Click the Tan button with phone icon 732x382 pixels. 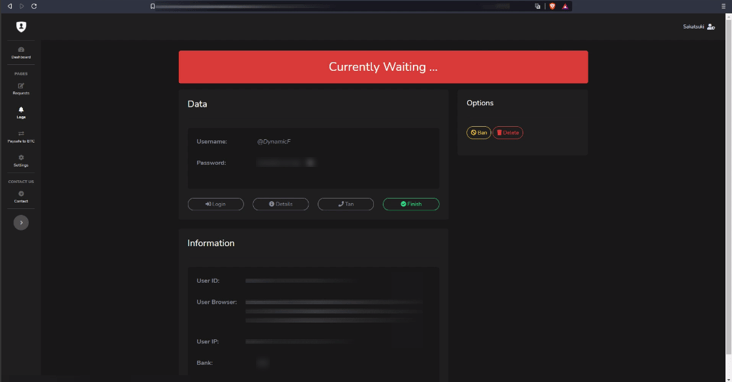[345, 204]
